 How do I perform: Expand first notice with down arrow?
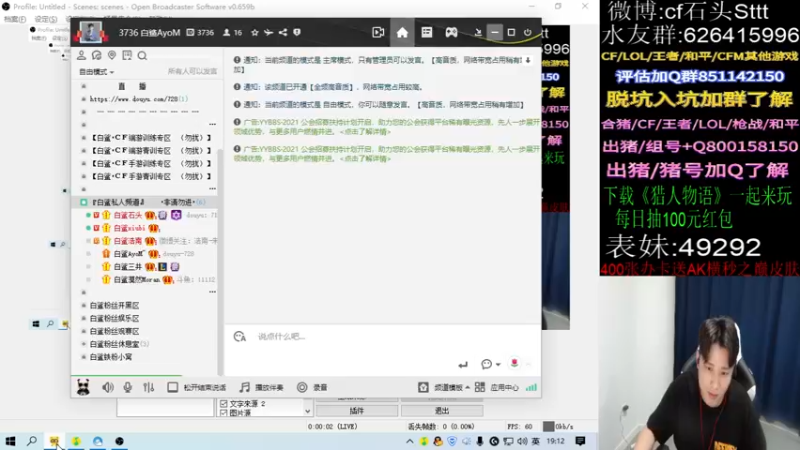pyautogui.click(x=528, y=60)
